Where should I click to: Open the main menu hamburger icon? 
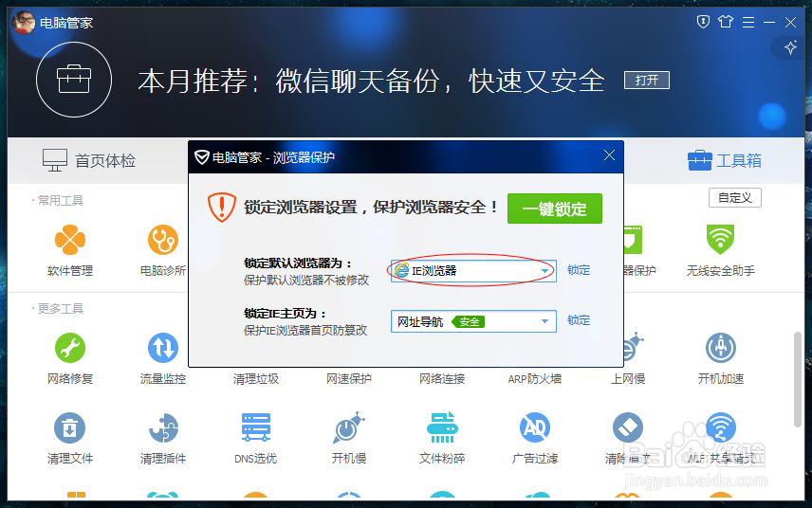[x=748, y=22]
